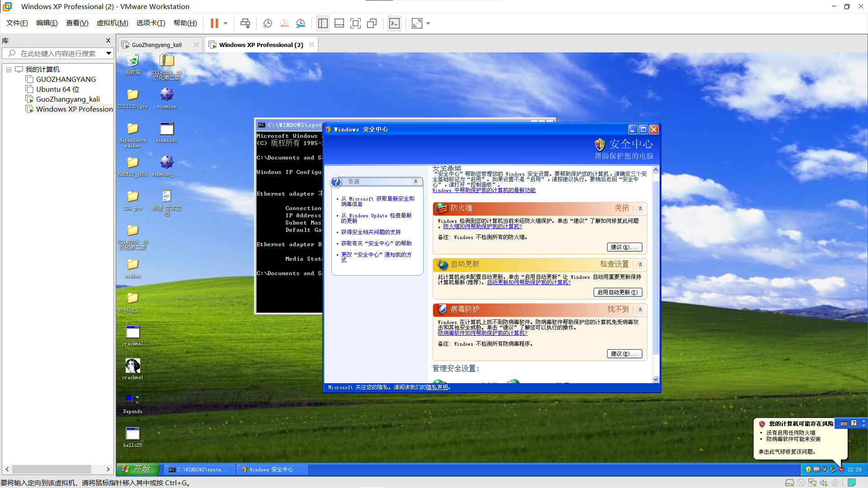The width and height of the screenshot is (868, 488).
Task: Enter full screen mode icon
Action: (x=355, y=23)
